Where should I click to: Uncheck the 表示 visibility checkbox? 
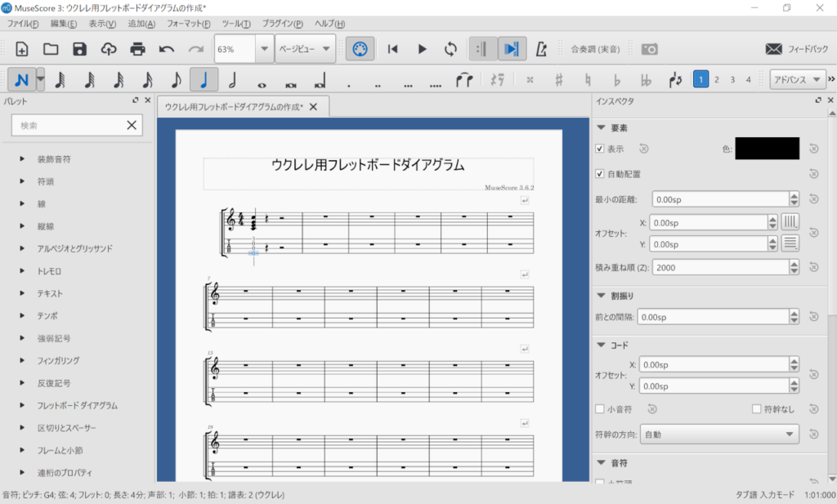[600, 149]
